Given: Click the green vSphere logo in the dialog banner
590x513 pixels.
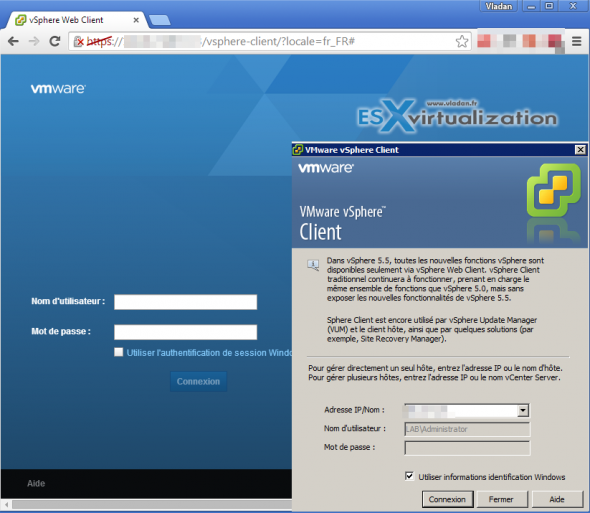Looking at the screenshot, I should (554, 190).
